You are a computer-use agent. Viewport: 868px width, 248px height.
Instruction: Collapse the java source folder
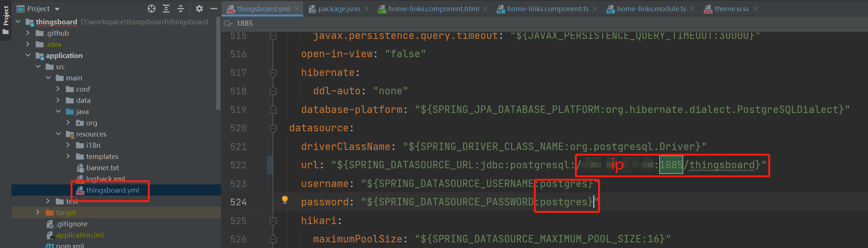pos(58,111)
